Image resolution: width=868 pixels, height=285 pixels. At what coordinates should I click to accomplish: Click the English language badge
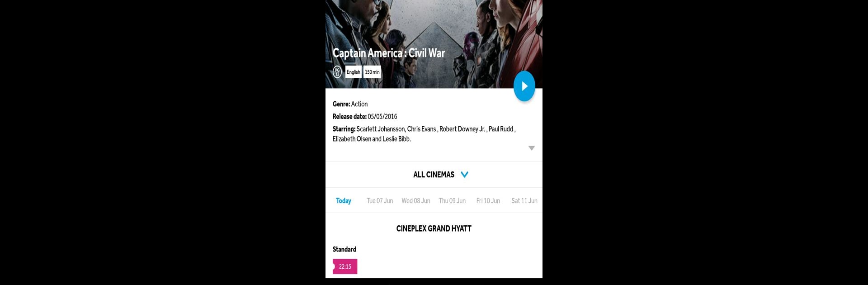(x=353, y=72)
